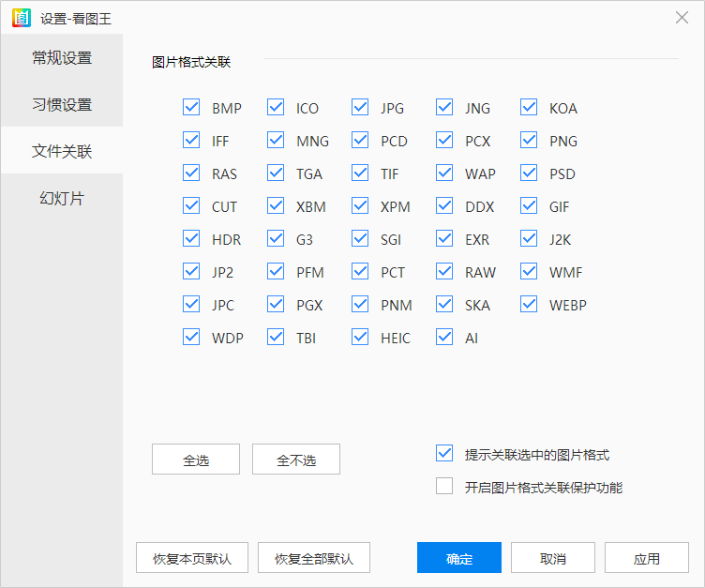Image resolution: width=705 pixels, height=588 pixels.
Task: Toggle the SGI format checkbox
Action: pyautogui.click(x=360, y=239)
